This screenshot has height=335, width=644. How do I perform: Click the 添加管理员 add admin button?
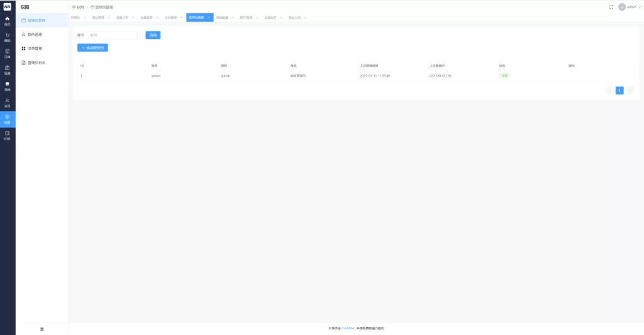click(x=92, y=48)
